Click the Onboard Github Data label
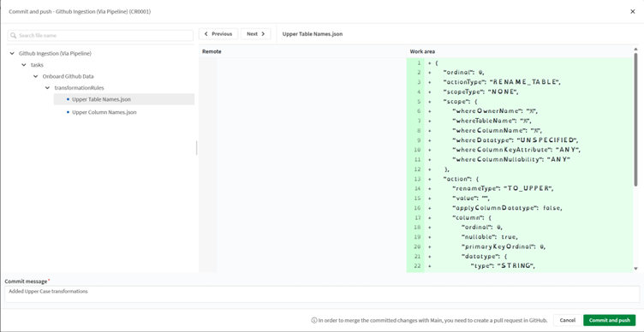 [x=69, y=76]
